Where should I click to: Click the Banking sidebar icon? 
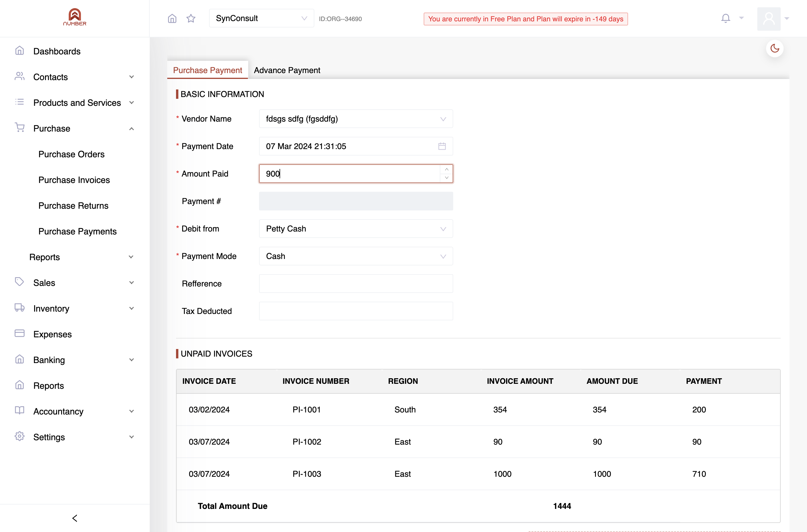[20, 359]
